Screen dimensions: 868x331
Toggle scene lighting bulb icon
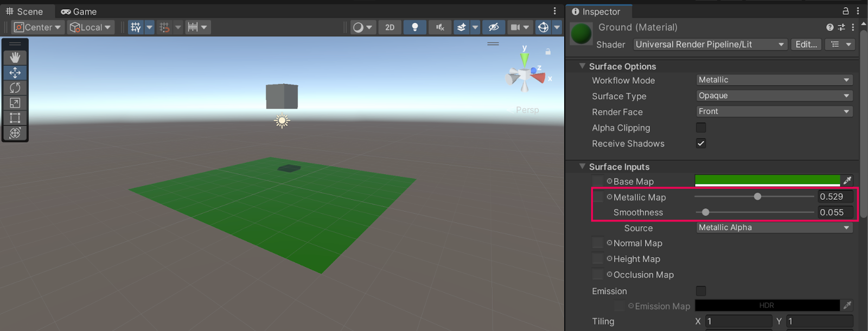(x=414, y=27)
